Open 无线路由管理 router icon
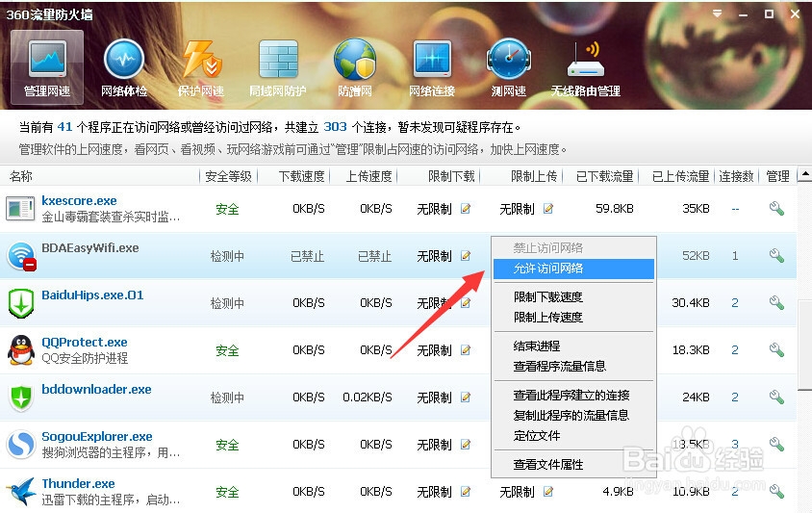The width and height of the screenshot is (812, 513). [x=586, y=67]
